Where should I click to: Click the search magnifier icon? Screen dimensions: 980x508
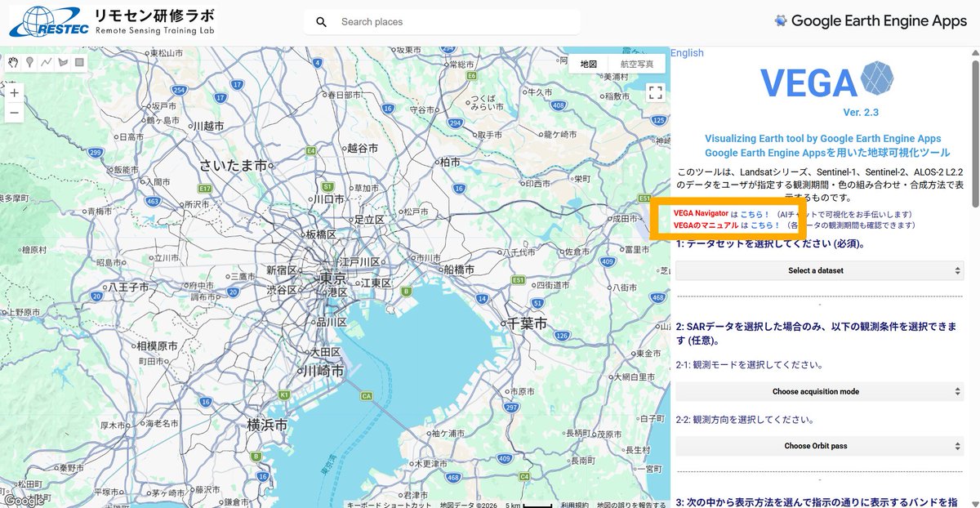coord(321,21)
